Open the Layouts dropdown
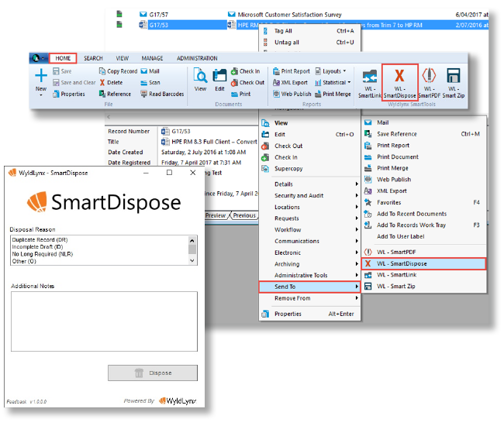This screenshot has height=426, width=504. (331, 71)
